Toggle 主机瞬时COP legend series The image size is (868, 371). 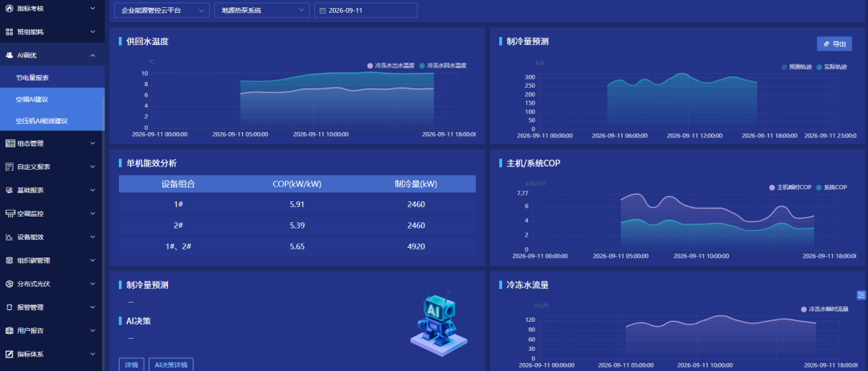click(x=792, y=188)
